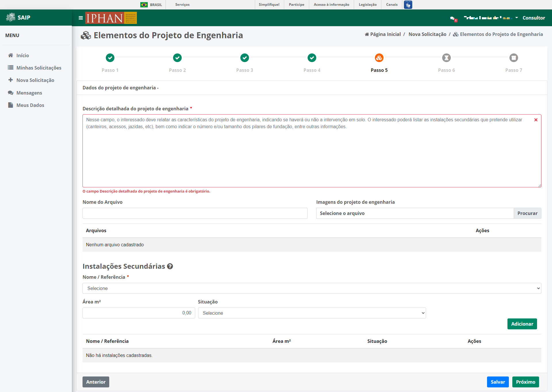This screenshot has height=392, width=552.
Task: Click the SAIP logo icon
Action: [x=11, y=18]
